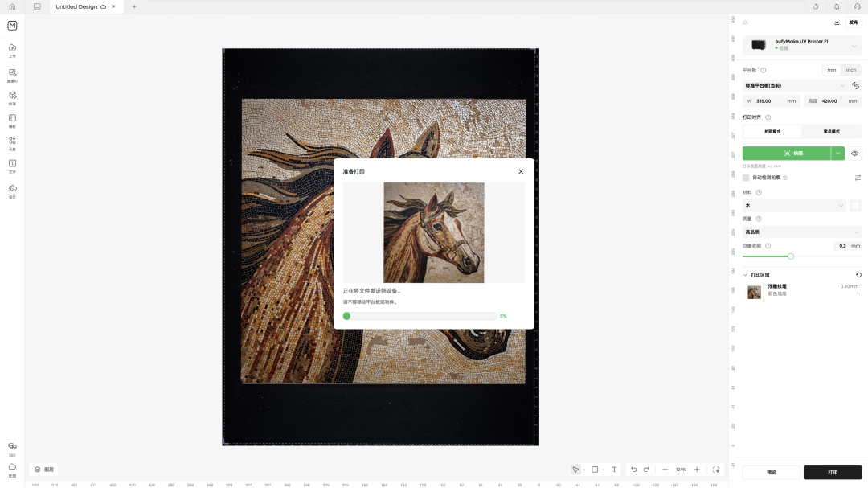This screenshot has height=488, width=868.
Task: Add a new tab with plus
Action: point(134,6)
